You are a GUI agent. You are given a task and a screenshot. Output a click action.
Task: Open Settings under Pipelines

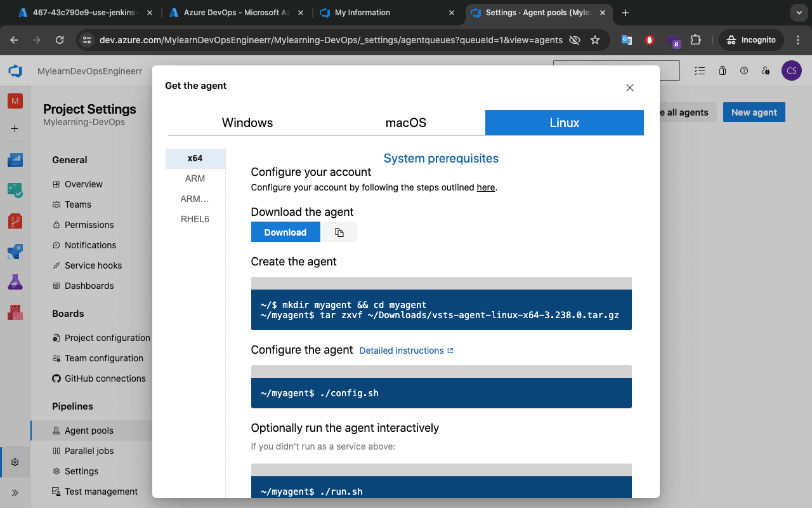point(81,471)
